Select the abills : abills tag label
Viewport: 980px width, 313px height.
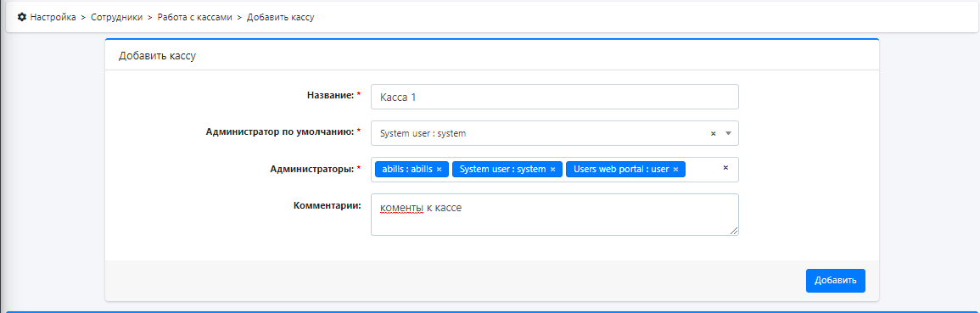407,170
